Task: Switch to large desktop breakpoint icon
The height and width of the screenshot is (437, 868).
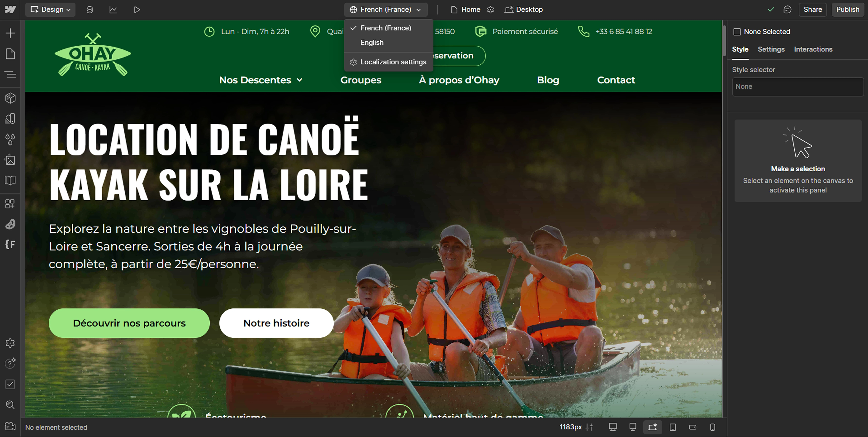Action: [633, 427]
